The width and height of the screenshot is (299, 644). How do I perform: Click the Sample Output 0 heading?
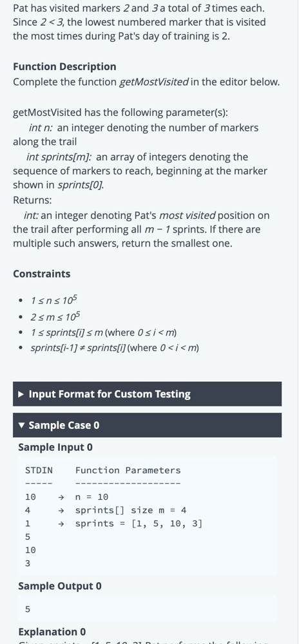point(59,586)
